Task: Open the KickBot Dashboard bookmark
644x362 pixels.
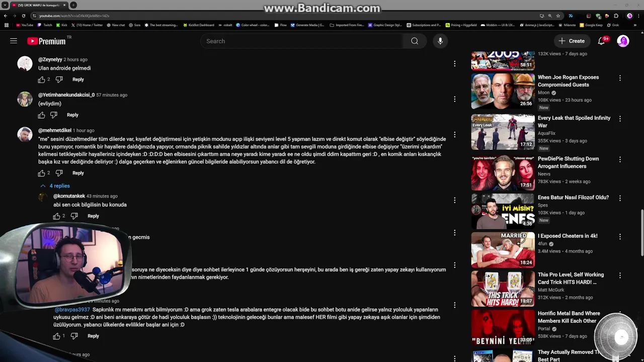Action: click(x=198, y=25)
